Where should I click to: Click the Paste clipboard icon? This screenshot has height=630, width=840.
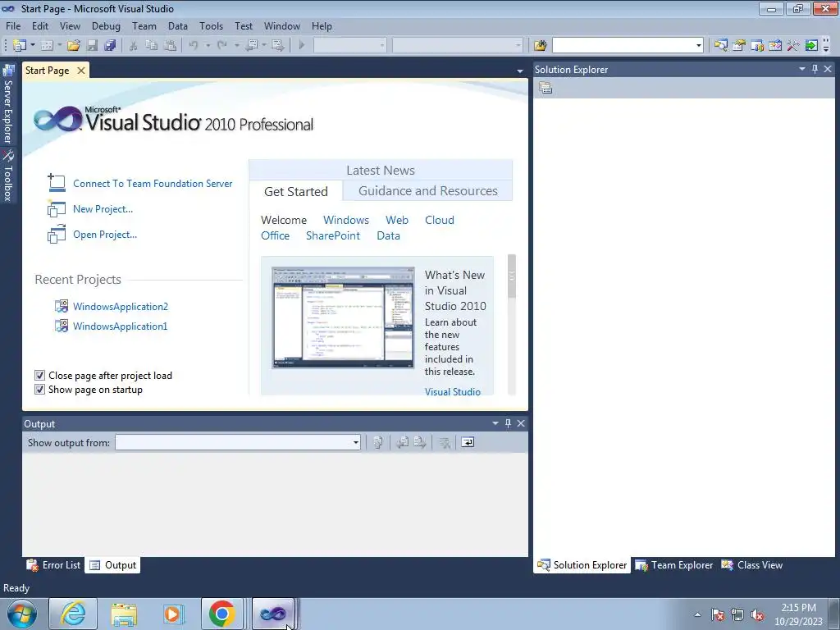pyautogui.click(x=170, y=46)
